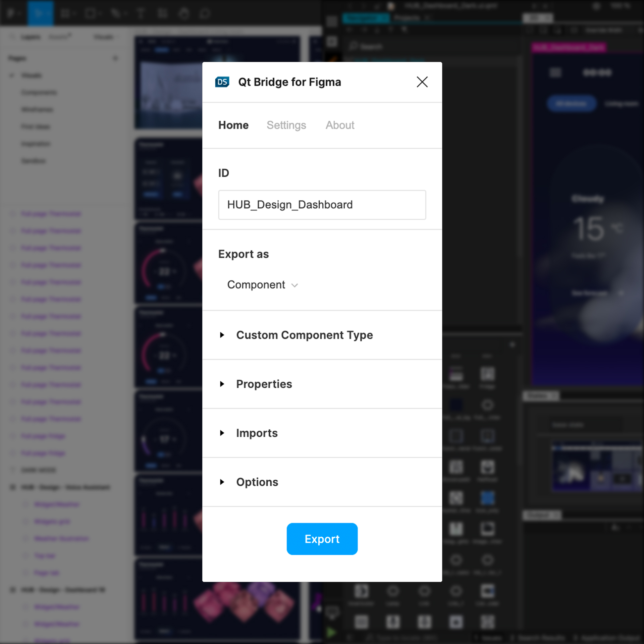Select the Text tool in Figma toolbar
The image size is (644, 644).
coord(141,13)
